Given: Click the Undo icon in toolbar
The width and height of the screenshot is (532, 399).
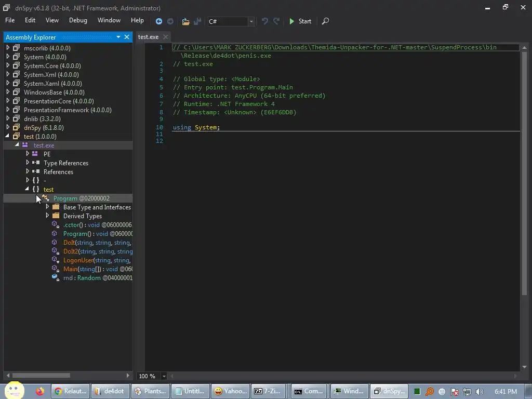Looking at the screenshot, I should 265,21.
